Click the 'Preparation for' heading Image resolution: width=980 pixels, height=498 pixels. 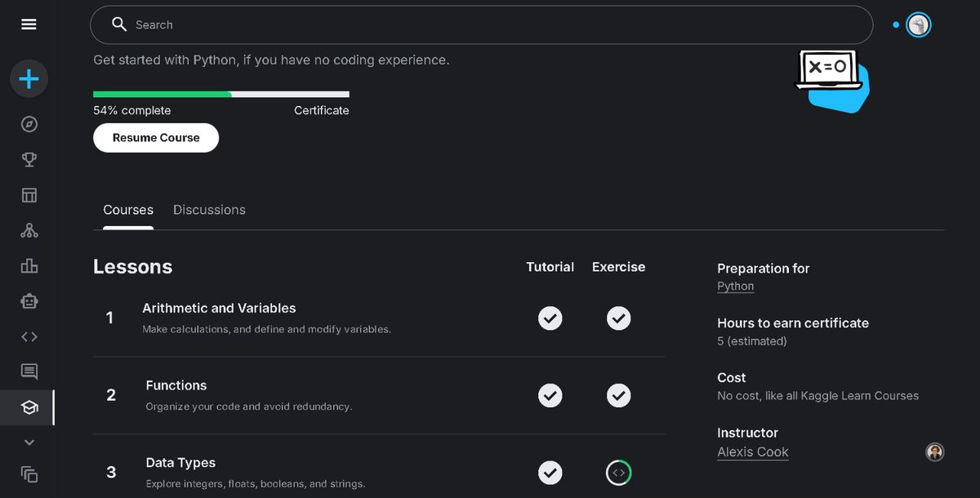pyautogui.click(x=764, y=269)
